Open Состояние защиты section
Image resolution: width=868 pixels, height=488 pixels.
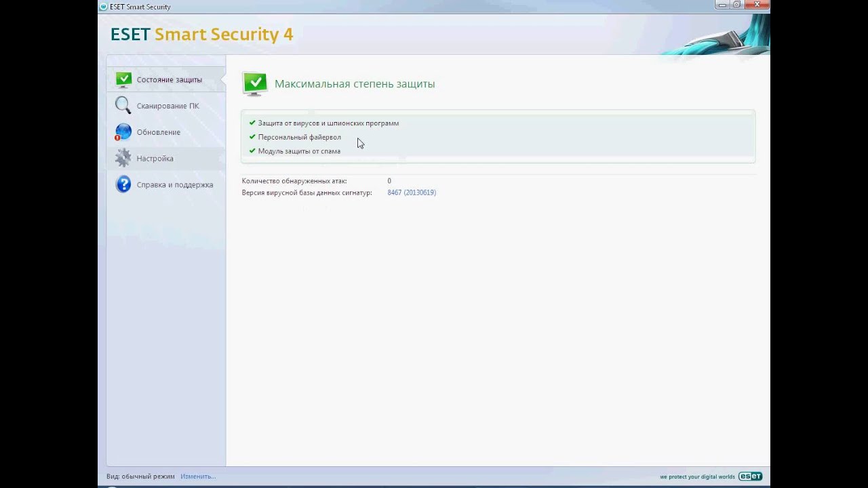click(166, 79)
